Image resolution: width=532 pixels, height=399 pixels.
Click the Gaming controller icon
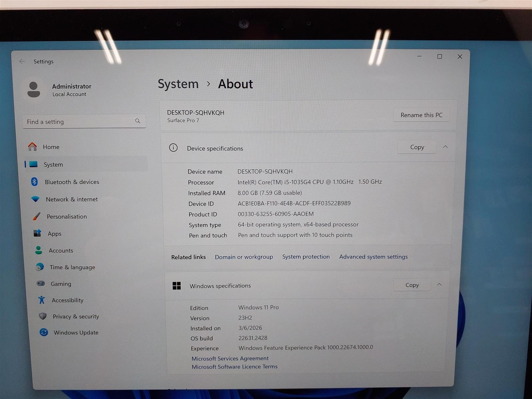click(41, 283)
